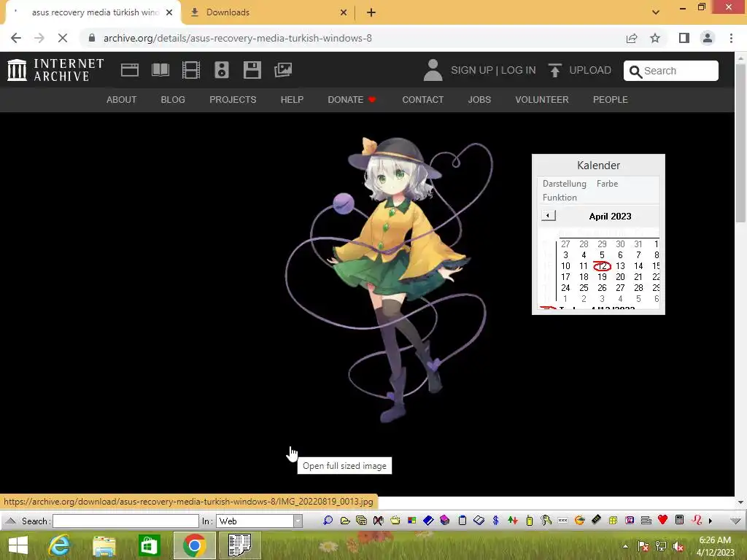Open the VOLUNTEER link
Screen dimensions: 747x560
coord(542,99)
